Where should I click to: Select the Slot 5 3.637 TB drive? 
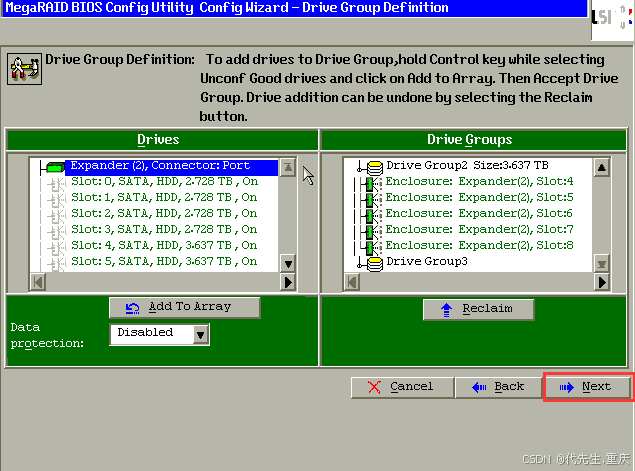point(164,262)
